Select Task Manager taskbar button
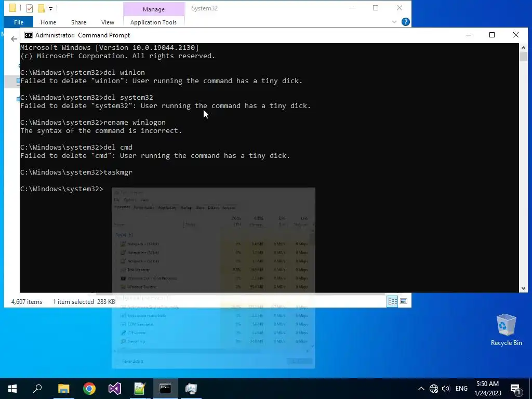Screen dimensions: 532x399 pos(191,389)
